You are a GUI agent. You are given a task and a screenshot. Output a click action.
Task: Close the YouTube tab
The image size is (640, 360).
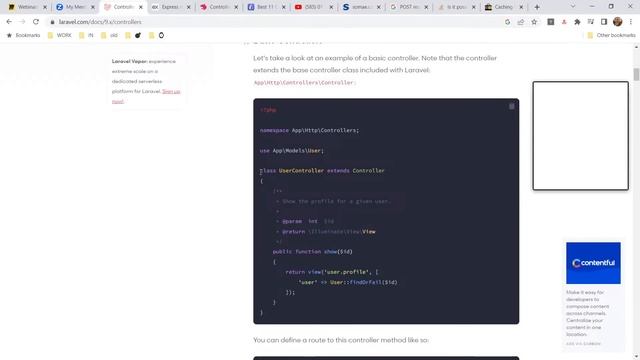tap(331, 7)
